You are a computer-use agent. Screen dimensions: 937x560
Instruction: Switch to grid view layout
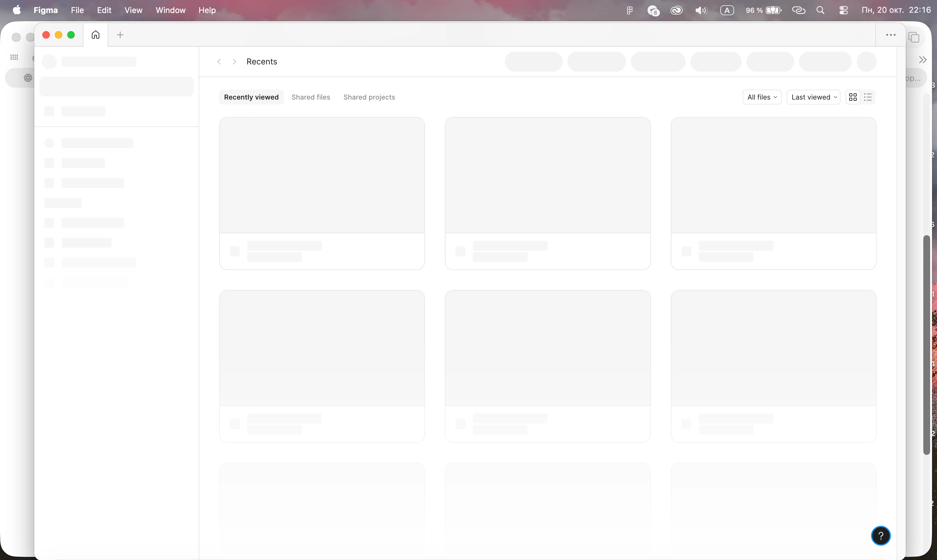853,97
